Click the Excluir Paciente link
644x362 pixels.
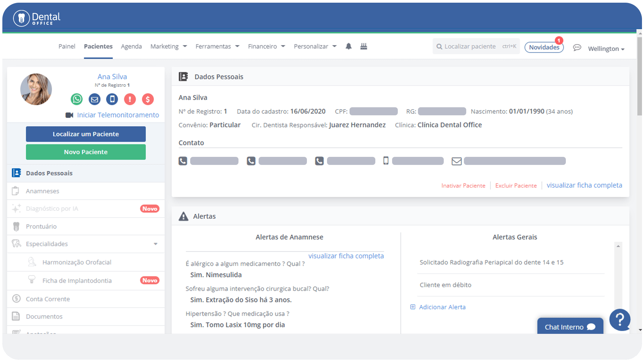tap(516, 186)
